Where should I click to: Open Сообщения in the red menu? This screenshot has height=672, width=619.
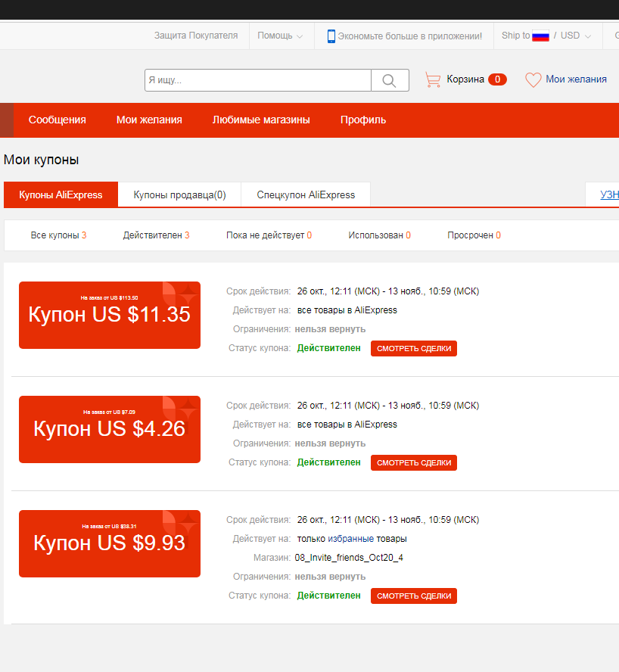(57, 120)
